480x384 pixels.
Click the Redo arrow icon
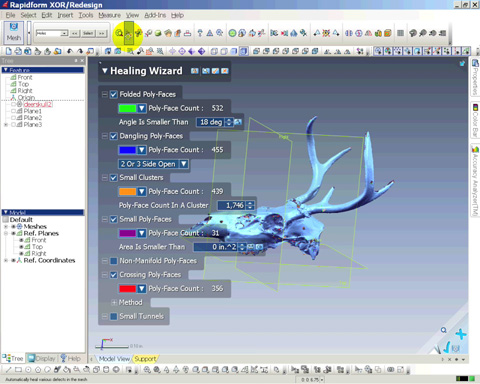(x=80, y=51)
